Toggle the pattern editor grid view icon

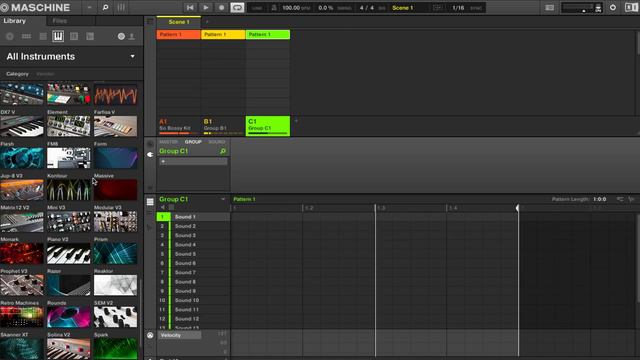coord(150,202)
